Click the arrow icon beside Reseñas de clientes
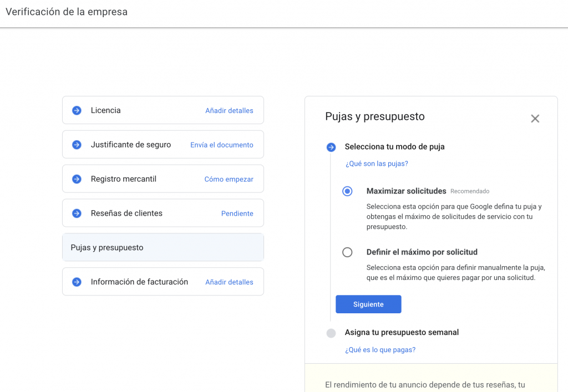This screenshot has height=392, width=568. 77,213
